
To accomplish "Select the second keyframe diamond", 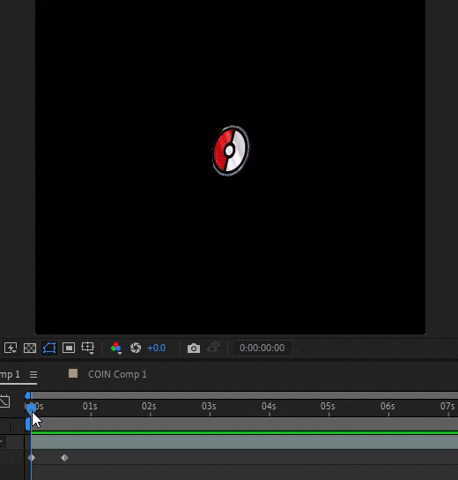I will tap(65, 458).
